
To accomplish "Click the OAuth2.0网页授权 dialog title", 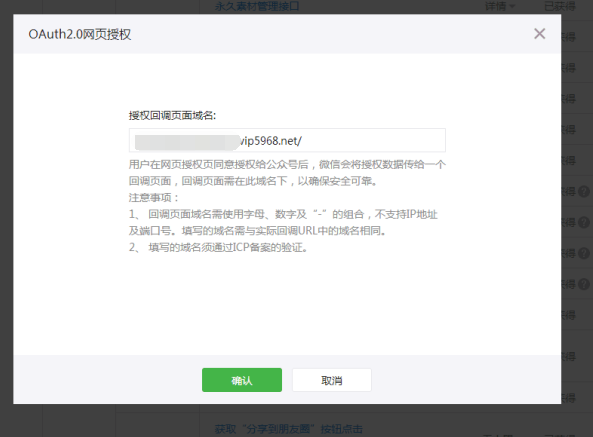I will (x=80, y=34).
